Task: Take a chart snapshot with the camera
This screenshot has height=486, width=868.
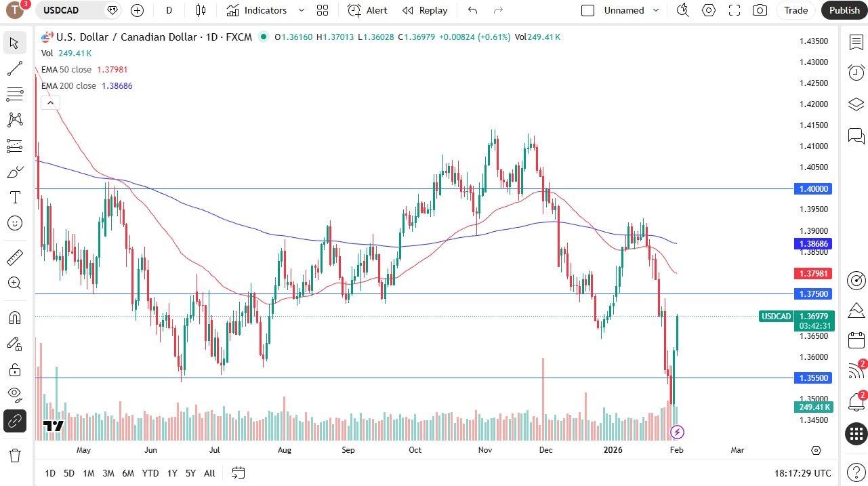Action: [x=760, y=10]
